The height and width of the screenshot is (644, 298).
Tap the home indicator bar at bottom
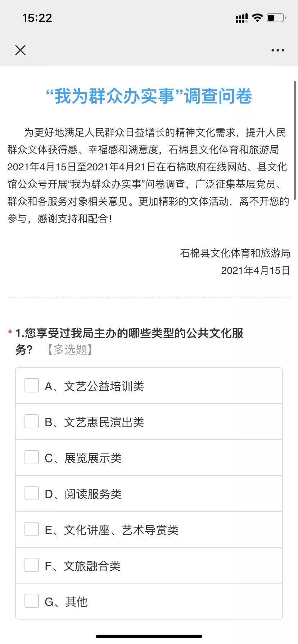click(x=149, y=636)
